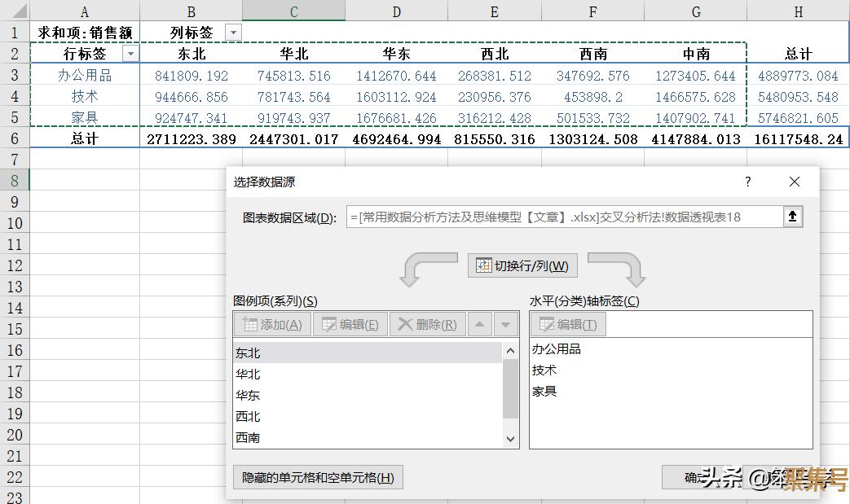Click the chart data range input field
Screen dimensions: 850x504
click(x=562, y=217)
